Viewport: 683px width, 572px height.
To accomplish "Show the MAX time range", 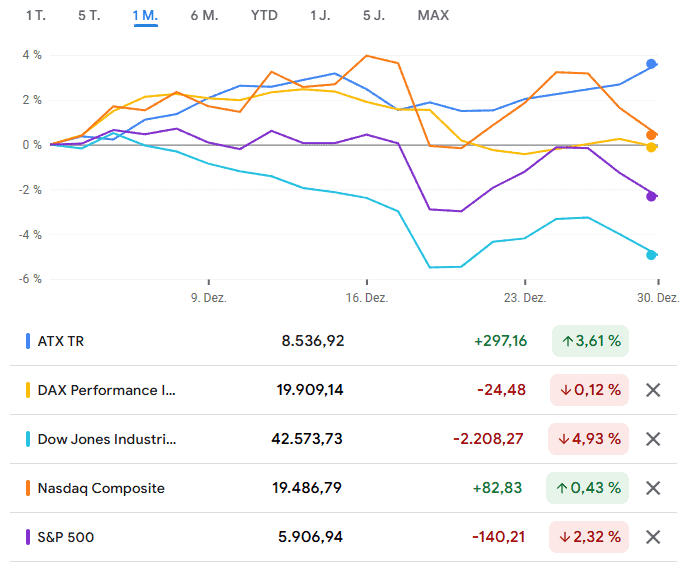I will pos(433,16).
